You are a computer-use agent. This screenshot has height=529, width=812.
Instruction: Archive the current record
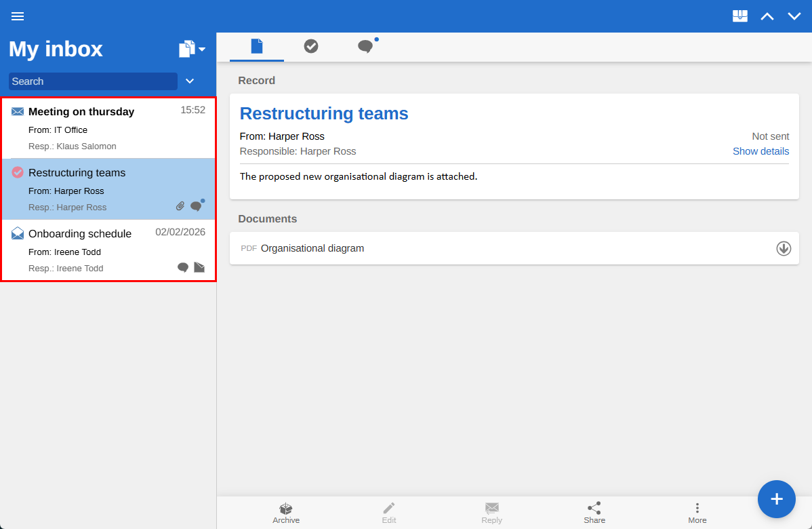(x=286, y=513)
